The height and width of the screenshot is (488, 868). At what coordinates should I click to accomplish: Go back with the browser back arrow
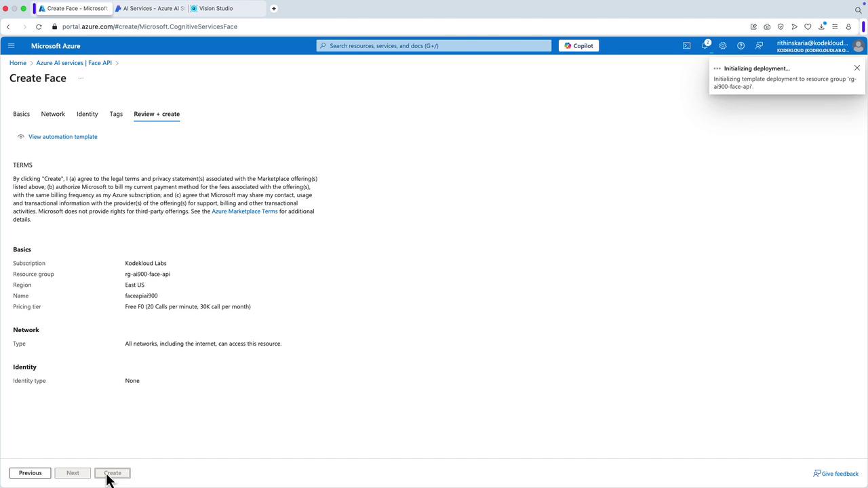(8, 27)
